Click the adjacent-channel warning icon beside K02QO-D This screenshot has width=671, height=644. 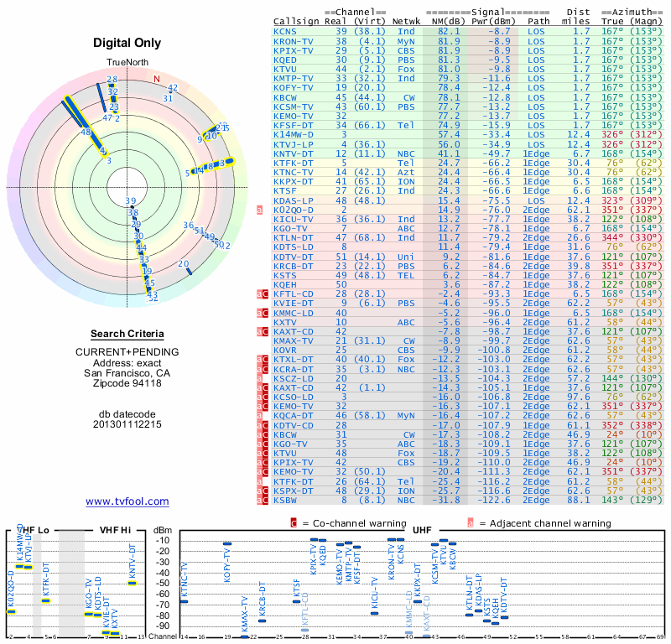click(x=259, y=210)
